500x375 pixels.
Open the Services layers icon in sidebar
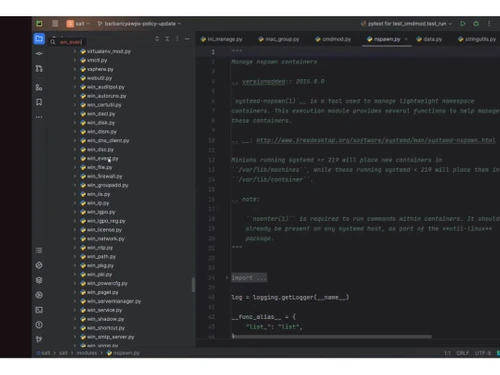pos(39,280)
